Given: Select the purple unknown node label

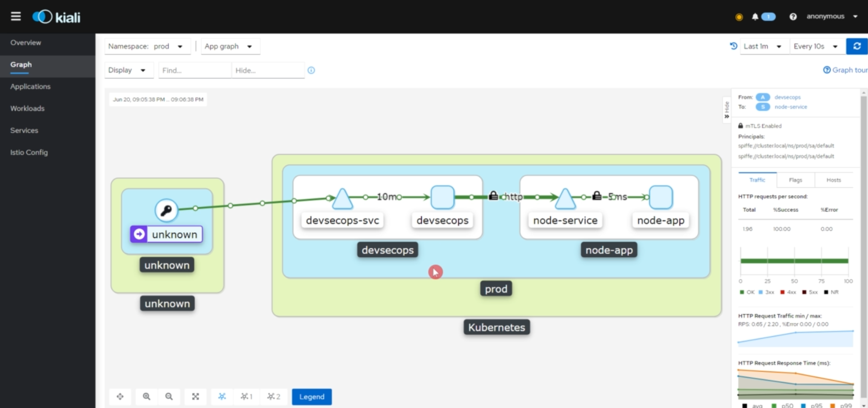Looking at the screenshot, I should coord(166,234).
